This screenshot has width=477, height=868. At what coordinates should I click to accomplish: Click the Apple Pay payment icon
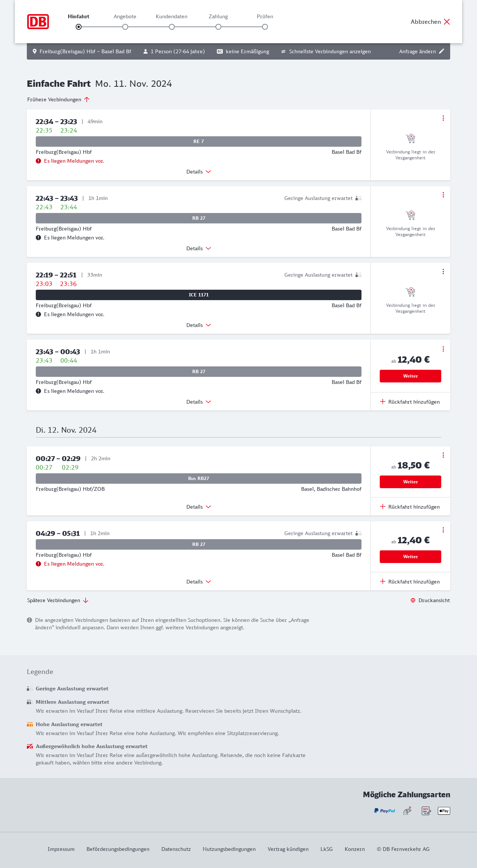click(444, 811)
